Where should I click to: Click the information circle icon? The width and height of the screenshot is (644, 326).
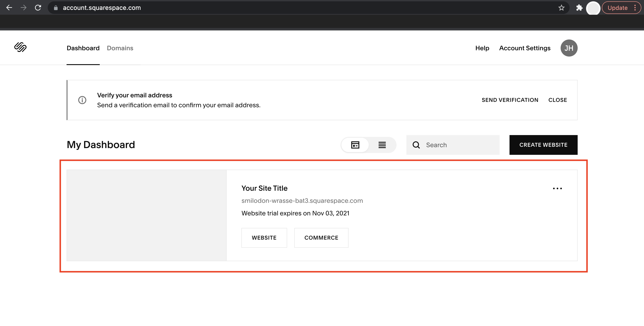[x=82, y=100]
